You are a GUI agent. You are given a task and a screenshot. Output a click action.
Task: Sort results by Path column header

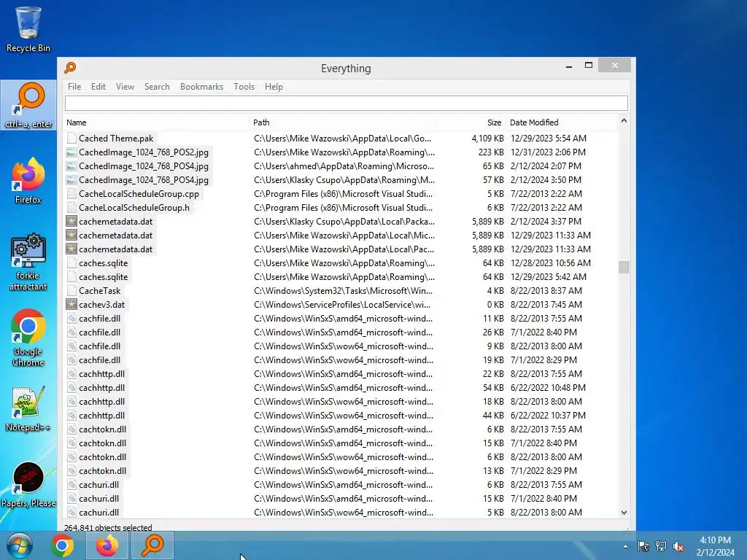343,122
